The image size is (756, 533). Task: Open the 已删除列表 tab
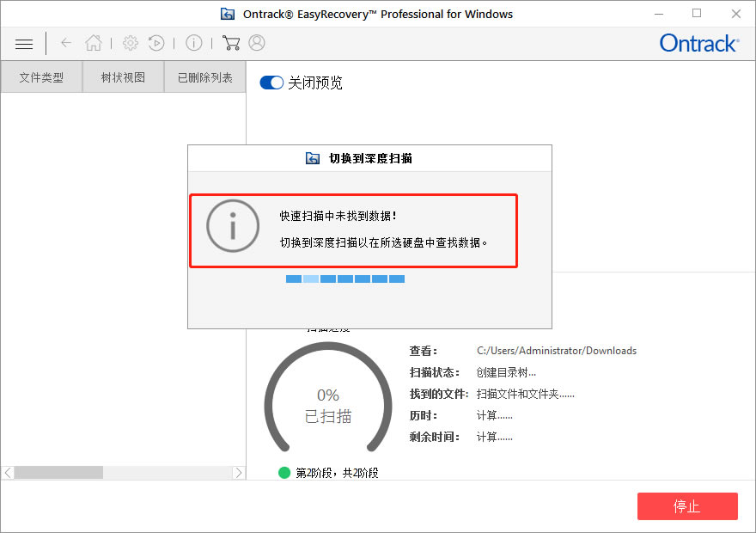coord(204,77)
